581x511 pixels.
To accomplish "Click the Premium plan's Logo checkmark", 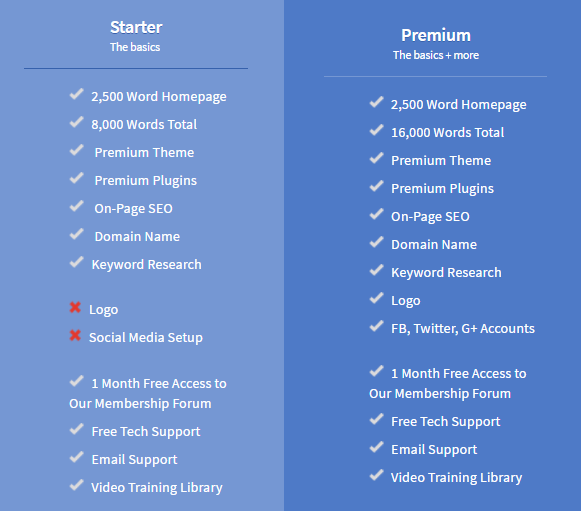I will [376, 298].
